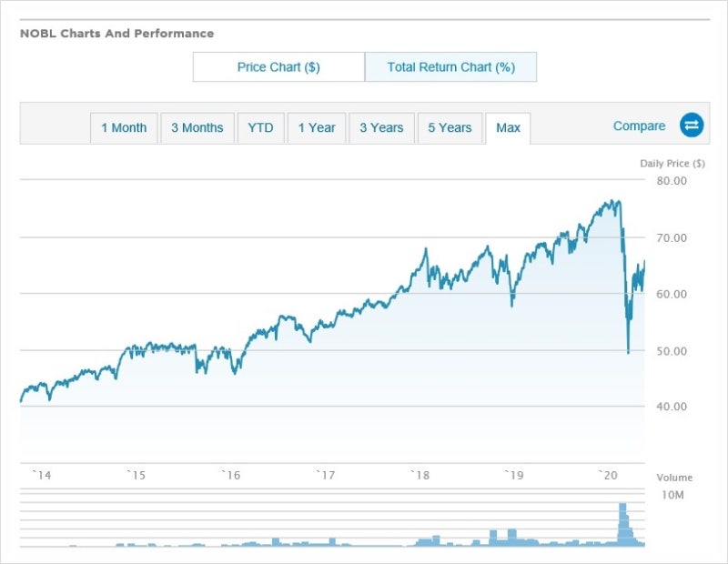Select the 3 Months time range

(x=197, y=127)
